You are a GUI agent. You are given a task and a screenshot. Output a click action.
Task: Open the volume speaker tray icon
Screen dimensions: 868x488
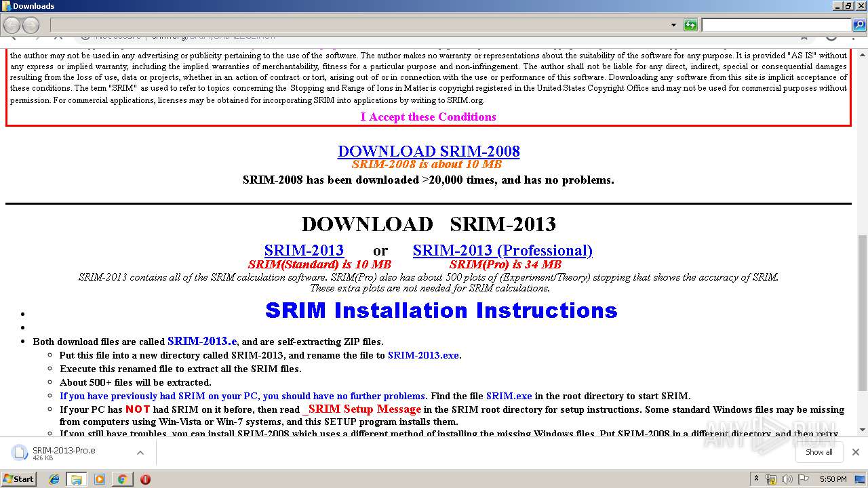(x=787, y=479)
